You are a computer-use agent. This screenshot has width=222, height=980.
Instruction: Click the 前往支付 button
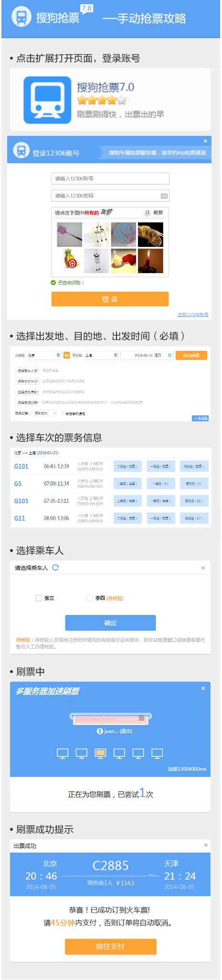[x=111, y=946]
